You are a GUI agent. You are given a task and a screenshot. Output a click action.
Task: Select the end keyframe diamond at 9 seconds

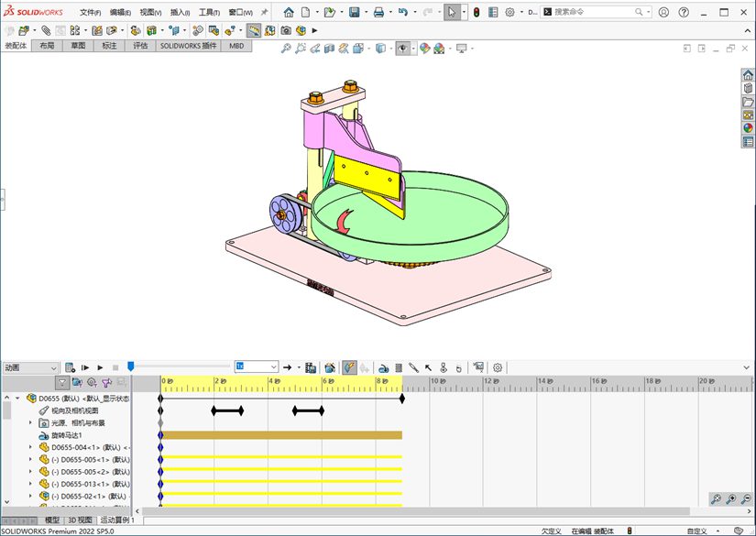tap(402, 399)
